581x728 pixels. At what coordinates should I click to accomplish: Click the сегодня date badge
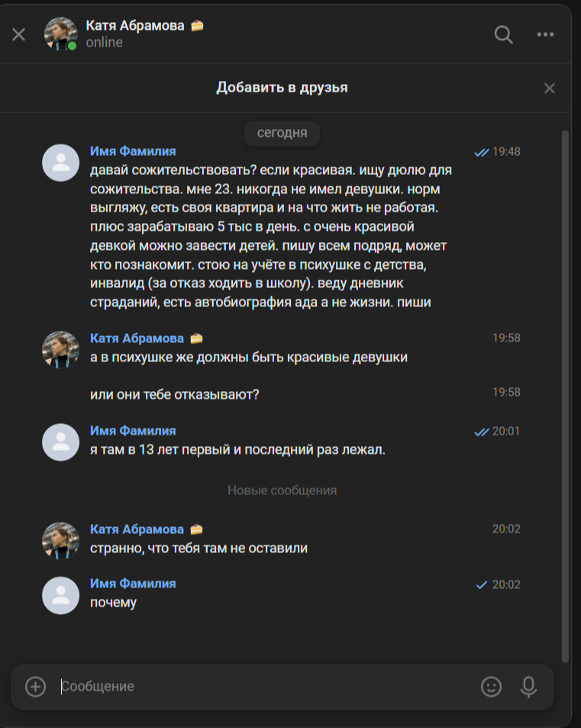[x=282, y=133]
